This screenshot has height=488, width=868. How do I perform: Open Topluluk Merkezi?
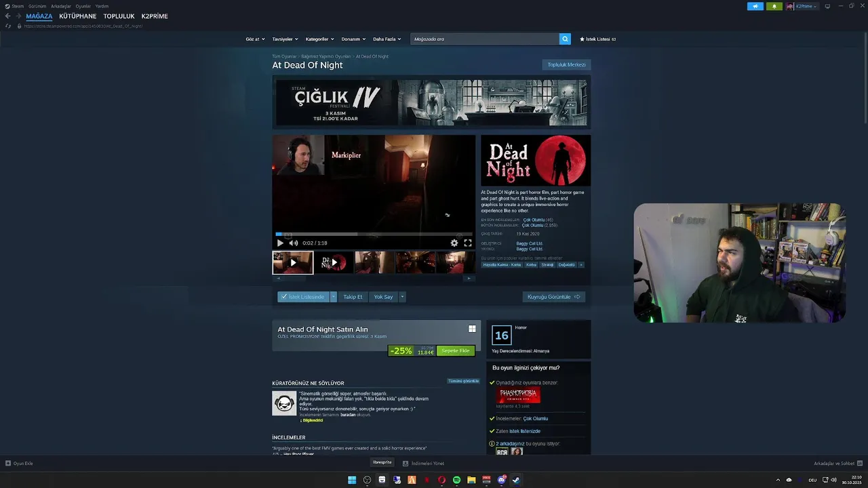pos(566,65)
